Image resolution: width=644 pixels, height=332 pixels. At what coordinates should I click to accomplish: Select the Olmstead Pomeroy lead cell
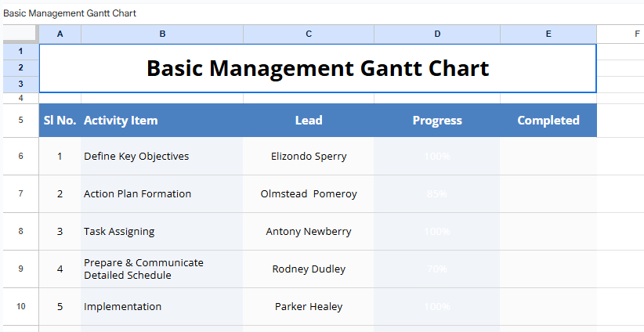[x=309, y=193]
